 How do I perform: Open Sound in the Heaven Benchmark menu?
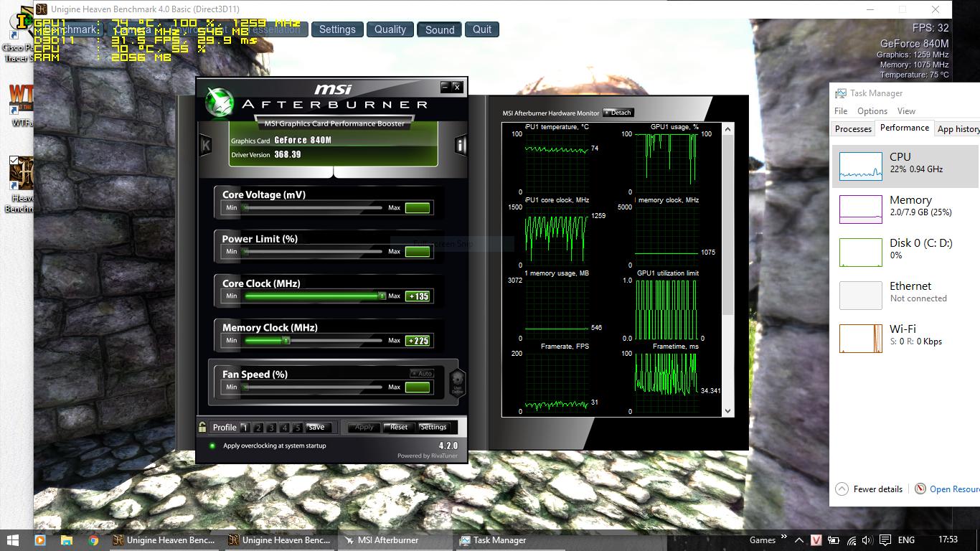(x=440, y=29)
